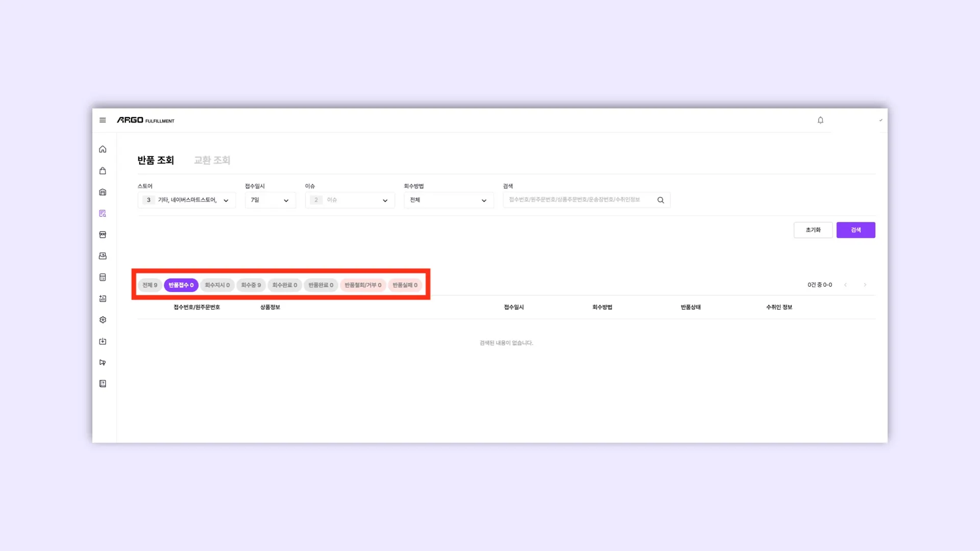Click the search text input field
Screen dimensions: 980x551
coord(579,200)
